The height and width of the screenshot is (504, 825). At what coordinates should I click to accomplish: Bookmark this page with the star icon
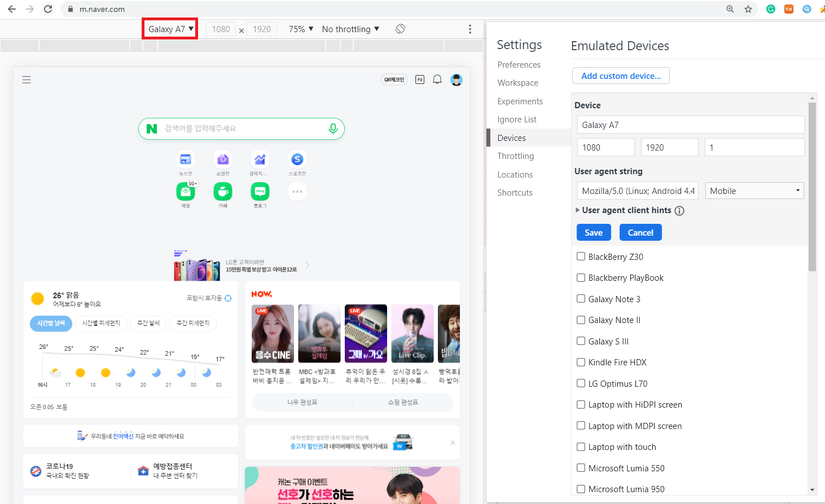coord(748,9)
